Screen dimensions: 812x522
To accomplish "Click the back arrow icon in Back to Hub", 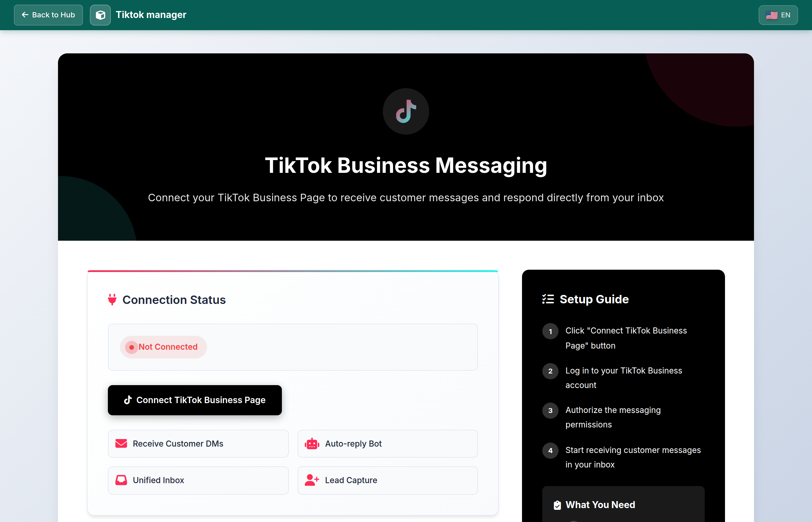I will (x=25, y=14).
